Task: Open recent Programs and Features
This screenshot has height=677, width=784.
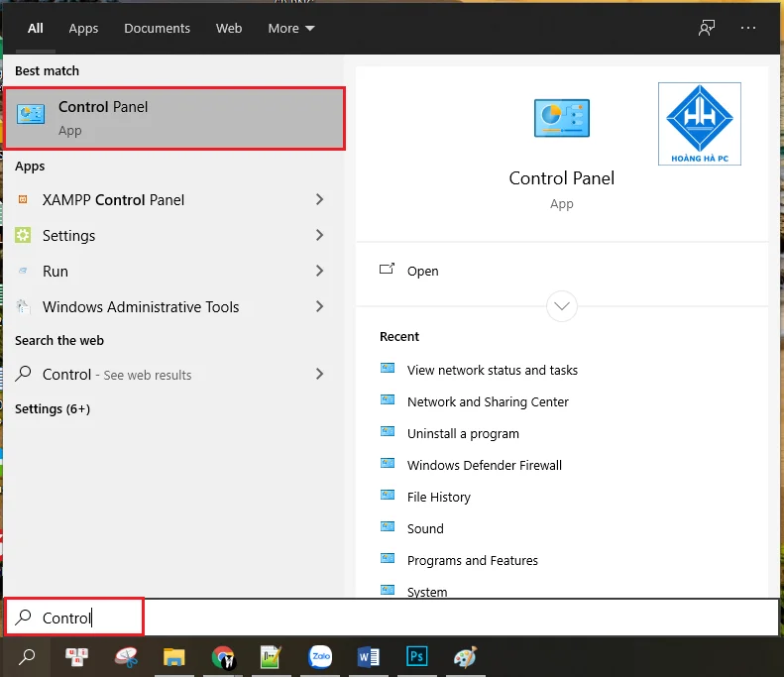Action: pos(473,560)
